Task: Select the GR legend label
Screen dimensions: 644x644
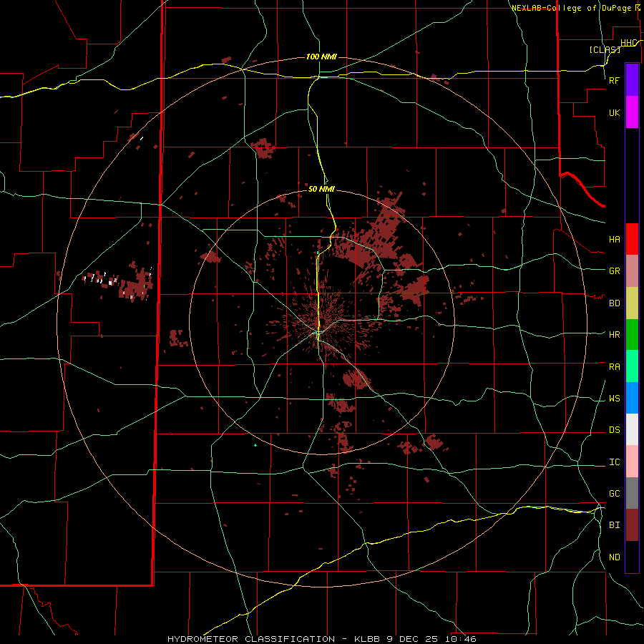Action: (x=614, y=271)
